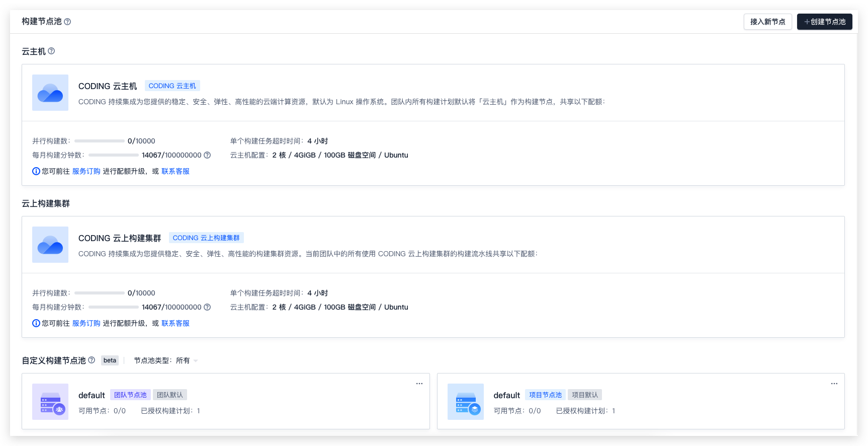The height and width of the screenshot is (446, 868).
Task: Select default name on project node pool card
Action: [x=507, y=395]
